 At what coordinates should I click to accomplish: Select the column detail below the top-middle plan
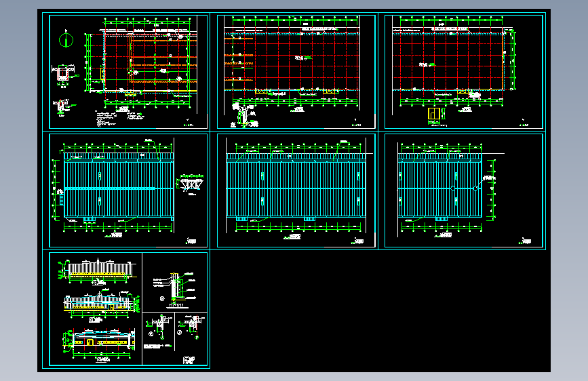coord(245,116)
